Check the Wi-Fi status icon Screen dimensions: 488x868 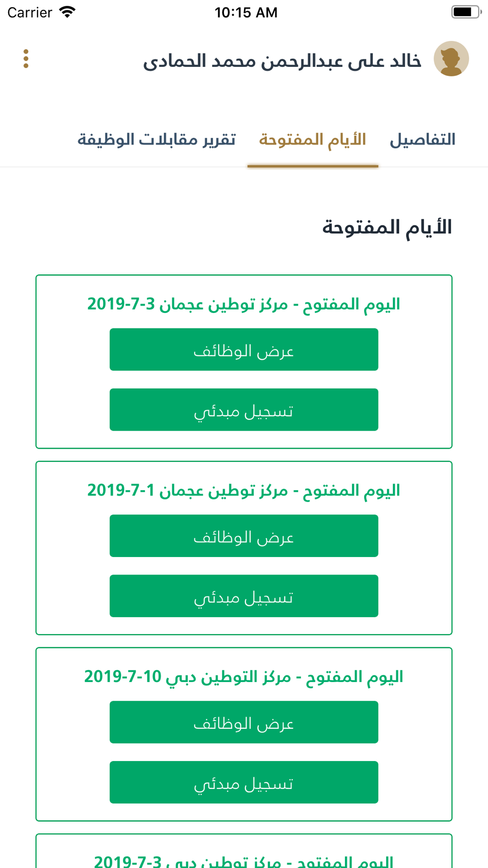click(67, 12)
